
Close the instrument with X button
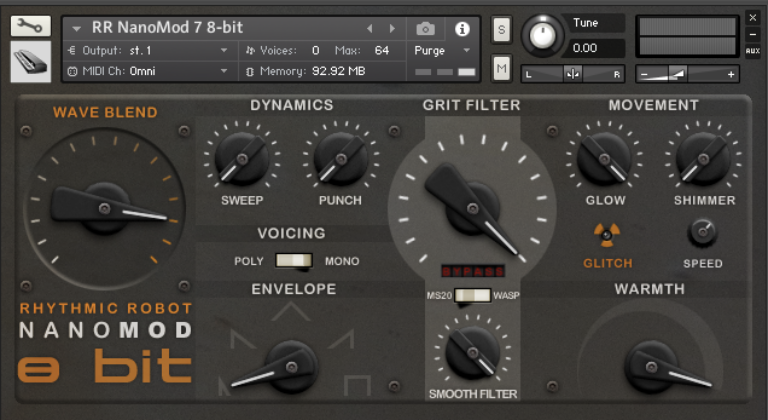tap(753, 18)
